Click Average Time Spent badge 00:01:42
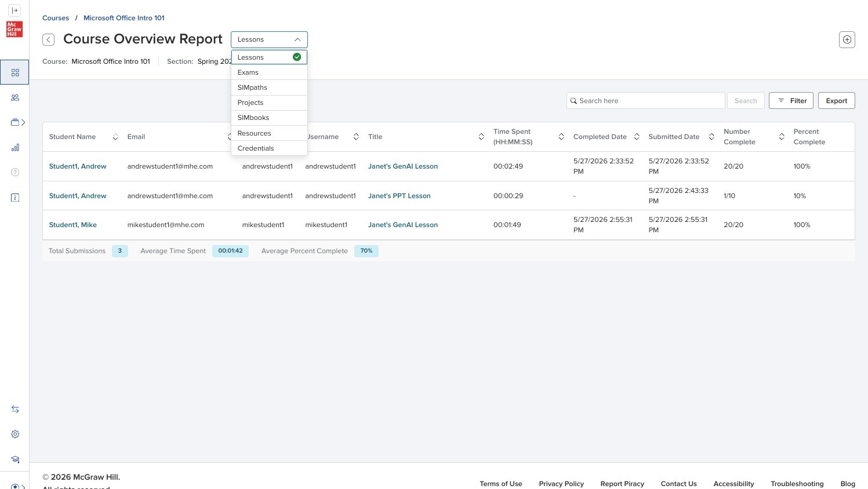 pos(230,251)
